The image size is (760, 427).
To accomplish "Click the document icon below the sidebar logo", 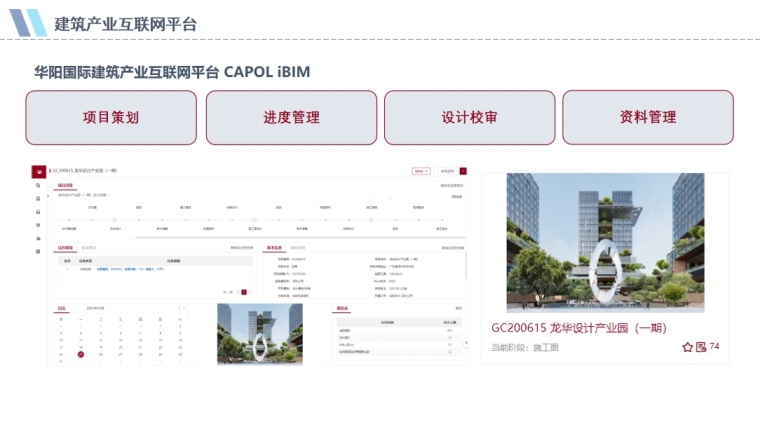I will pyautogui.click(x=38, y=186).
